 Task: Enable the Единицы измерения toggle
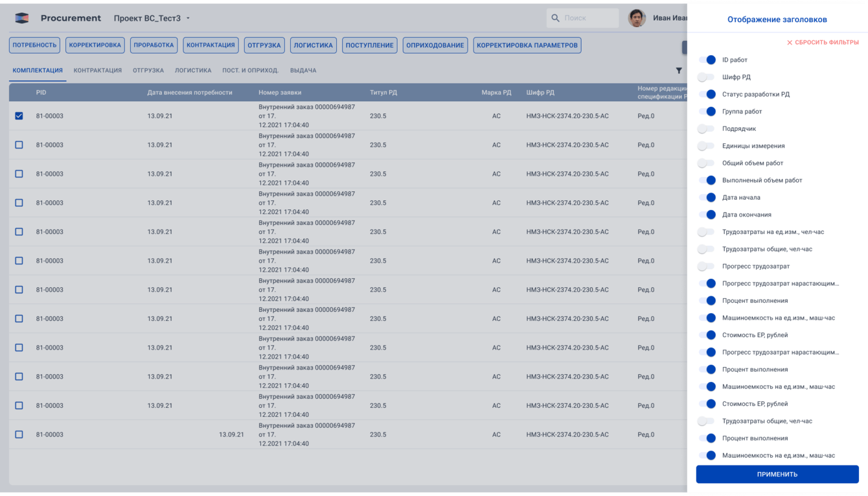click(707, 146)
